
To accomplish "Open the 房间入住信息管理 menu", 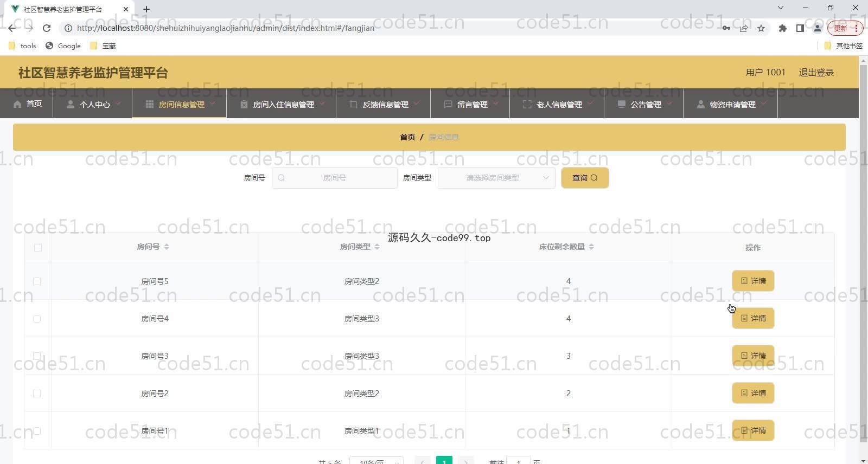I will [282, 104].
